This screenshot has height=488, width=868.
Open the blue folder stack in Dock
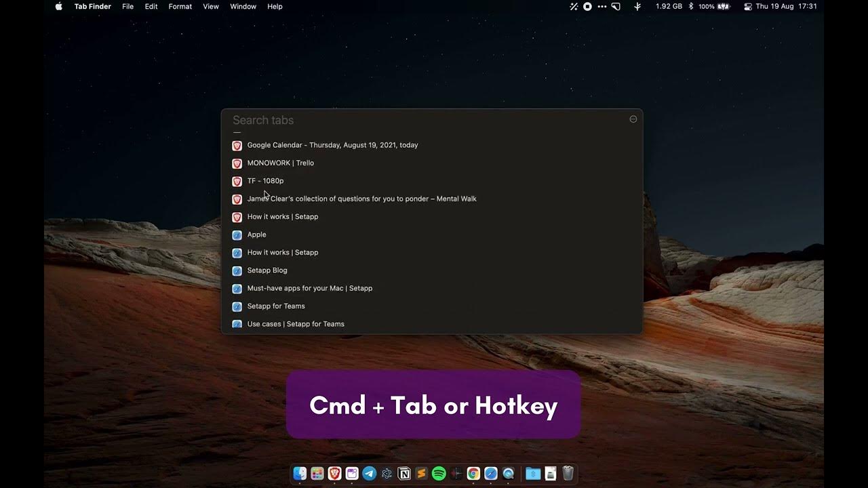tap(533, 474)
